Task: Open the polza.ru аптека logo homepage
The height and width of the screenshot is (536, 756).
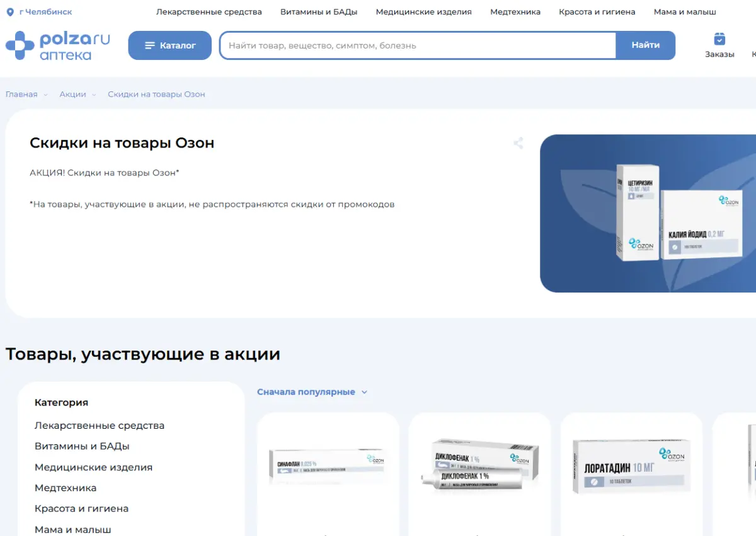Action: pos(58,45)
